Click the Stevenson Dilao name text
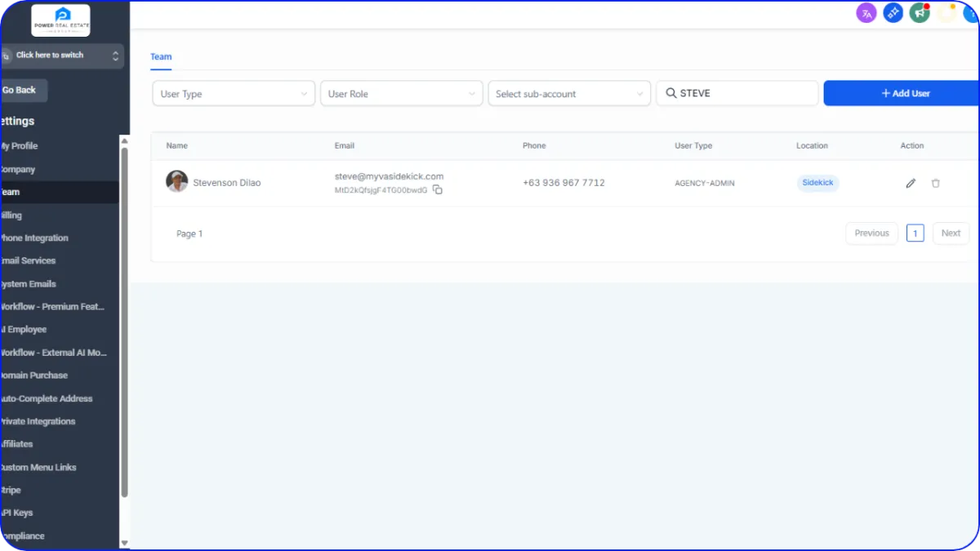The width and height of the screenshot is (980, 551). click(227, 183)
